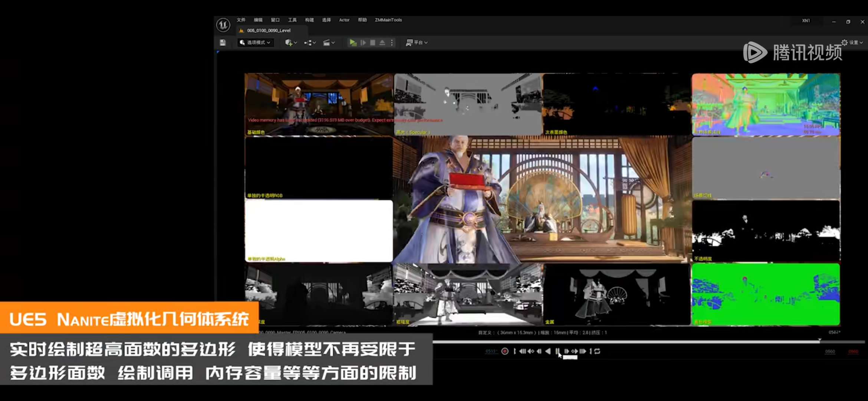This screenshot has width=868, height=401.
Task: Open the 编辑 menu
Action: [258, 20]
